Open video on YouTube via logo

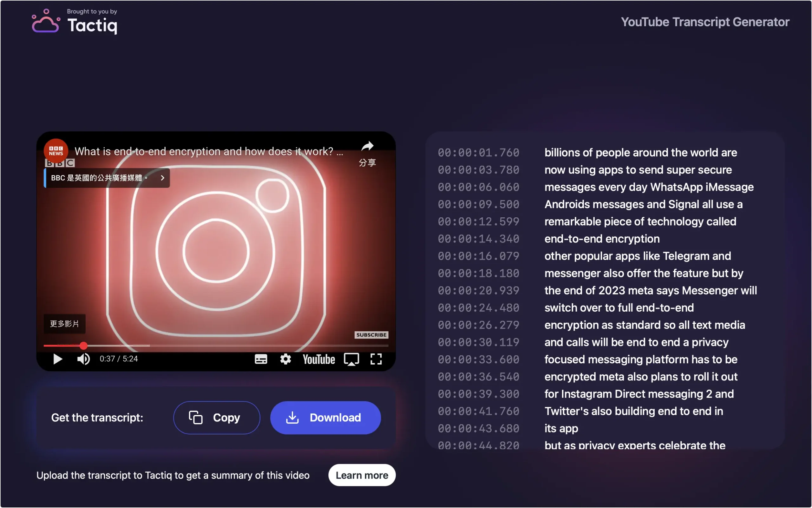tap(319, 359)
